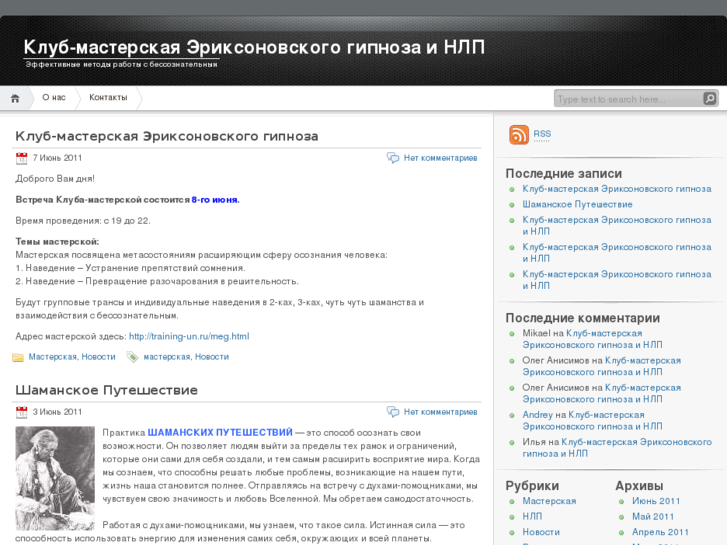Click the tag icon under first post

click(x=132, y=357)
